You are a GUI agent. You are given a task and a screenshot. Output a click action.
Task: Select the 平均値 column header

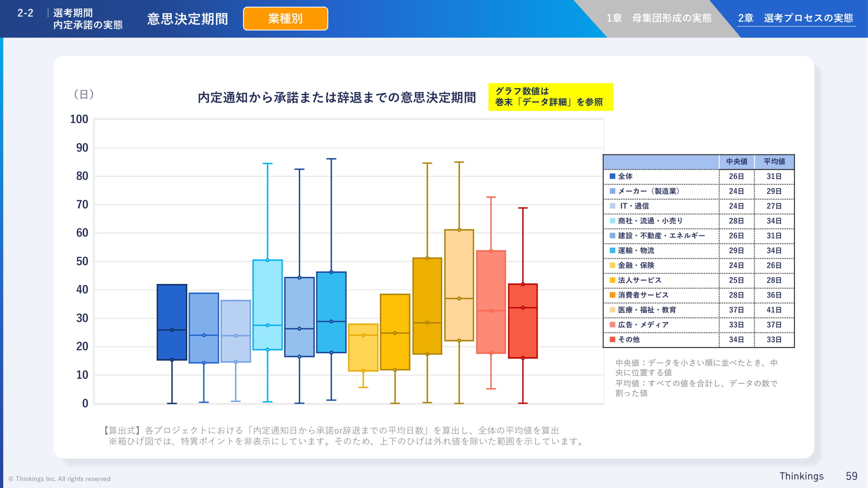774,161
